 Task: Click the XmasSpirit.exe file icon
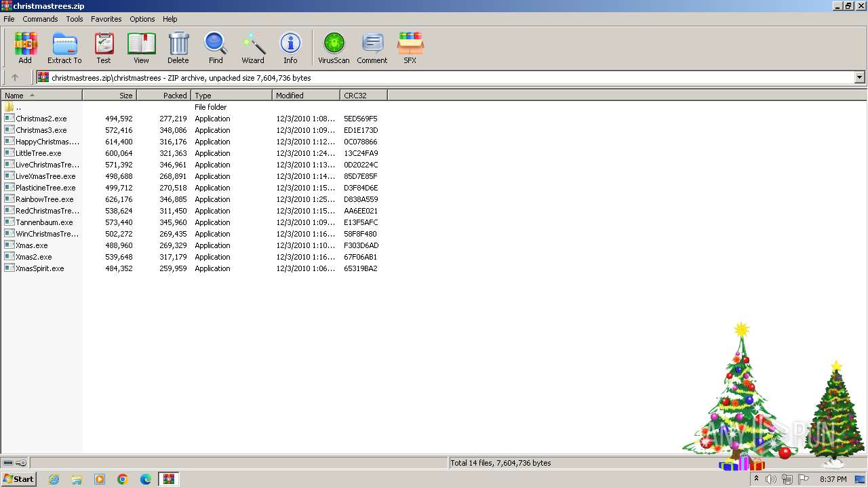(x=9, y=268)
